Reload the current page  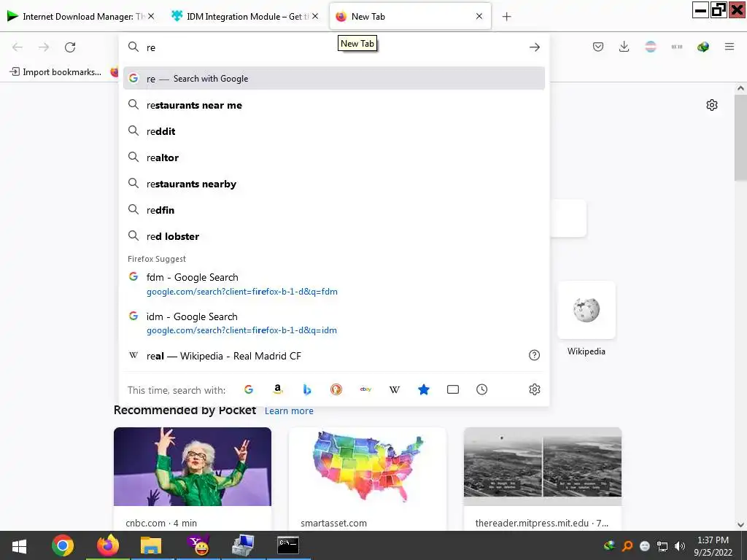pos(70,47)
